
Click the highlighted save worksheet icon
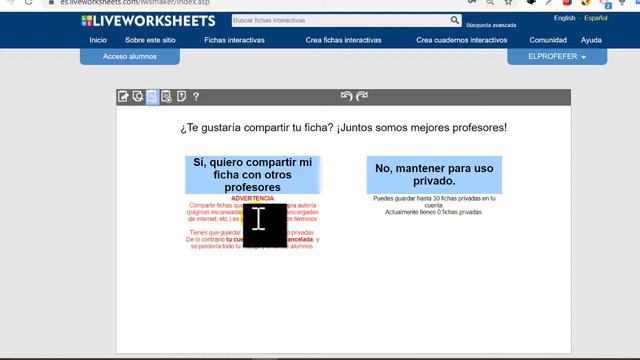pos(152,97)
